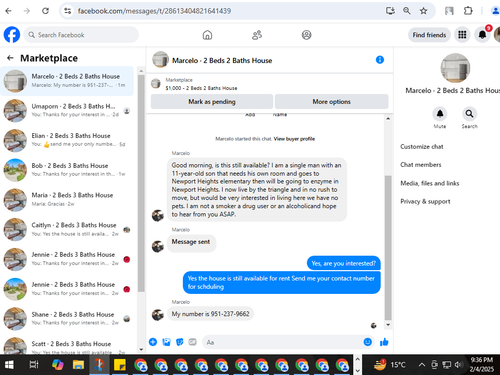This screenshot has width=500, height=375.
Task: Open Windows Start menu
Action: pyautogui.click(x=9, y=365)
